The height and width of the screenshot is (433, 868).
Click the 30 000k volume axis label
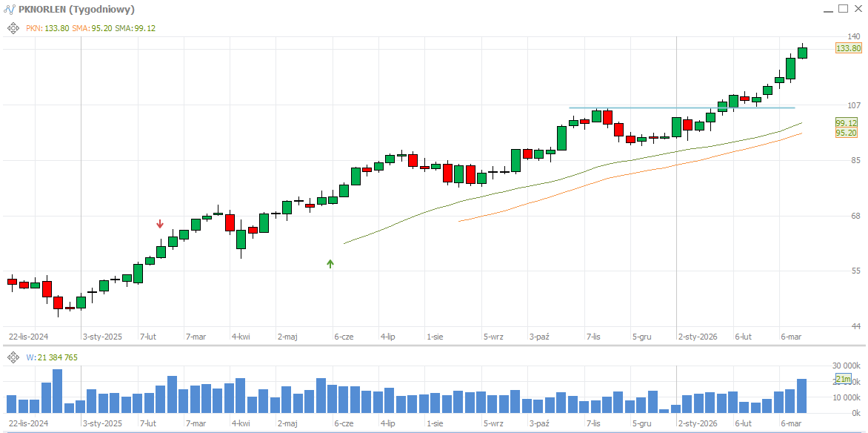846,366
